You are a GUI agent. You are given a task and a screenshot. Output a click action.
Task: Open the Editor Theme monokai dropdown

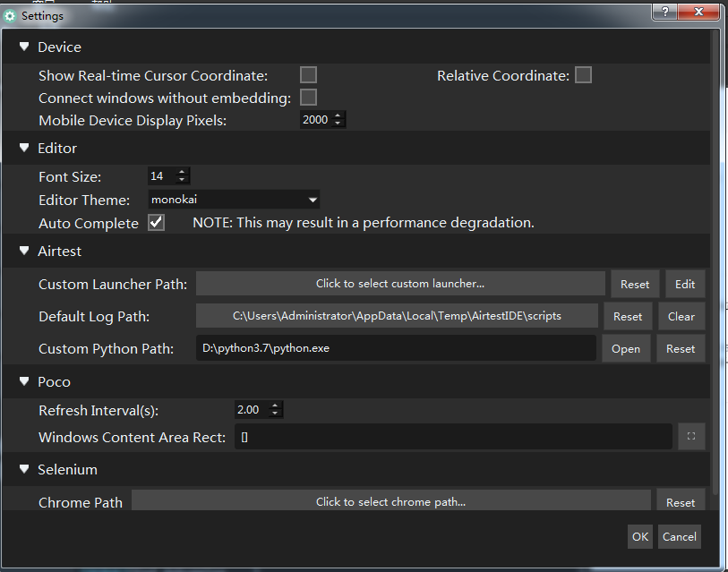coord(234,200)
